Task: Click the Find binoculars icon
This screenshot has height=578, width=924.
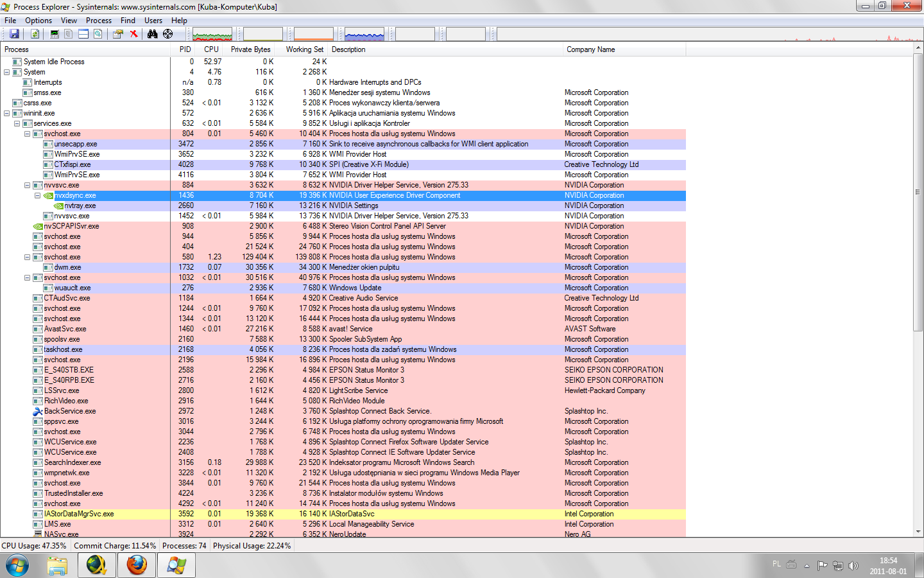Action: click(152, 34)
